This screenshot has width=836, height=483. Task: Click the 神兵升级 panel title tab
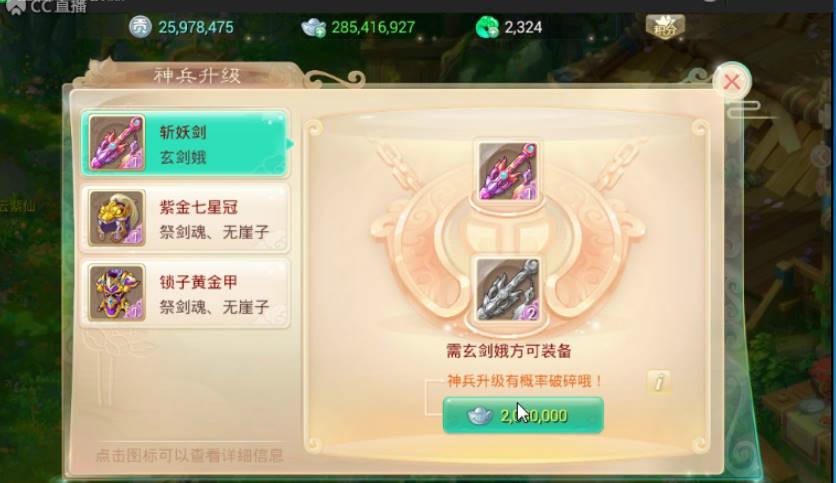197,75
